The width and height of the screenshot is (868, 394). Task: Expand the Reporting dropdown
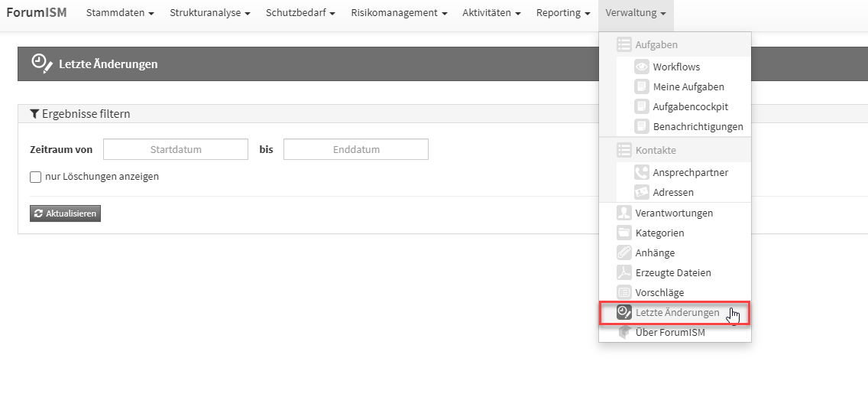pos(563,13)
